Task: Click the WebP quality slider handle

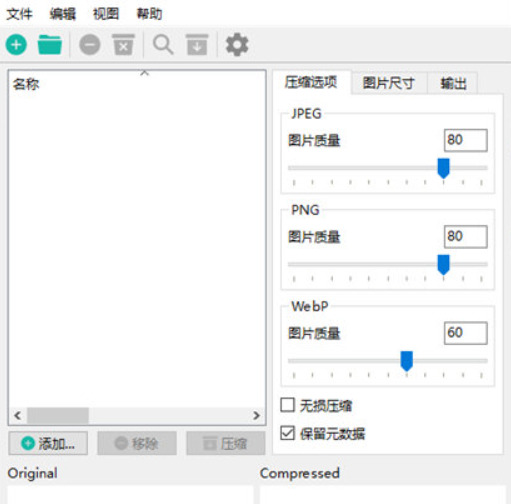Action: (407, 361)
